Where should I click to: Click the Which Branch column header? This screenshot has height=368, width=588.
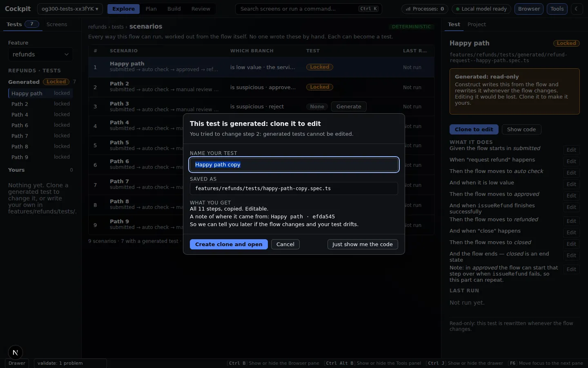(252, 51)
